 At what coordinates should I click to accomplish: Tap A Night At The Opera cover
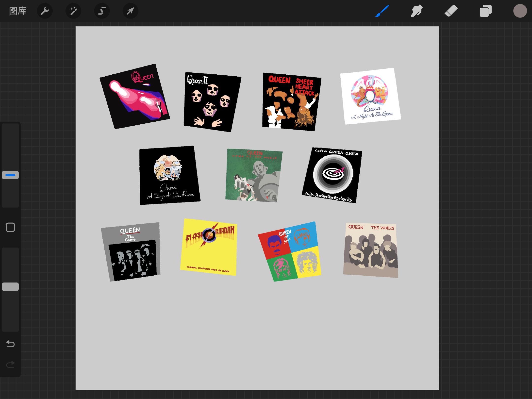pos(370,96)
